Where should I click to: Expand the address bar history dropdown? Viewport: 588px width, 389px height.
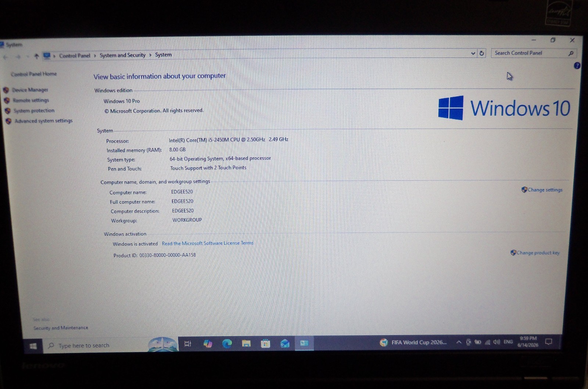coord(473,53)
